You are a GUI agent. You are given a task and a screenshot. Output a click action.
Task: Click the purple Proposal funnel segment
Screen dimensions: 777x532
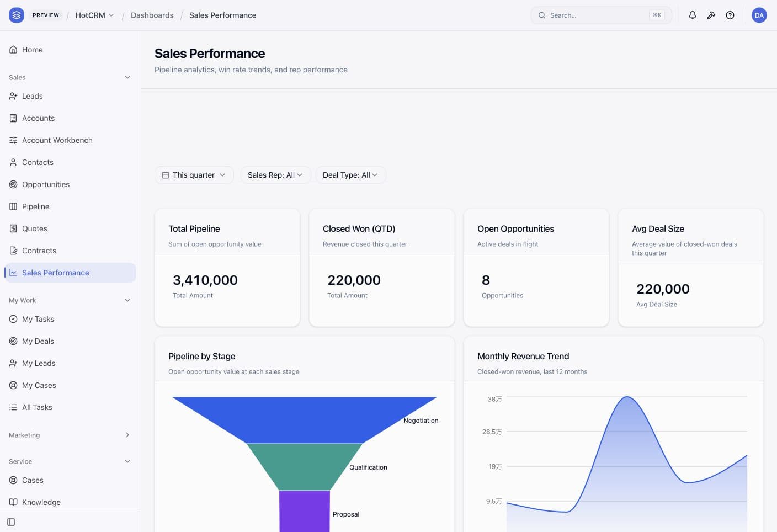click(x=304, y=512)
